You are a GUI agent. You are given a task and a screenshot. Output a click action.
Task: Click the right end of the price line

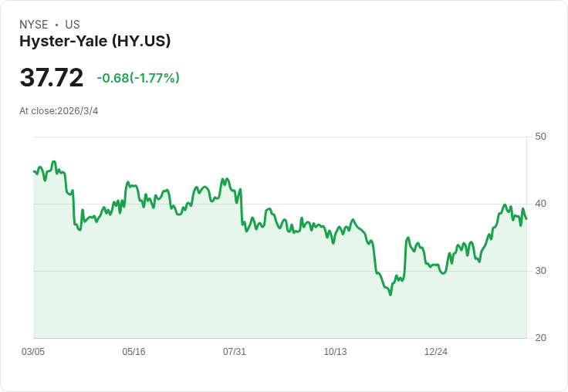point(526,218)
